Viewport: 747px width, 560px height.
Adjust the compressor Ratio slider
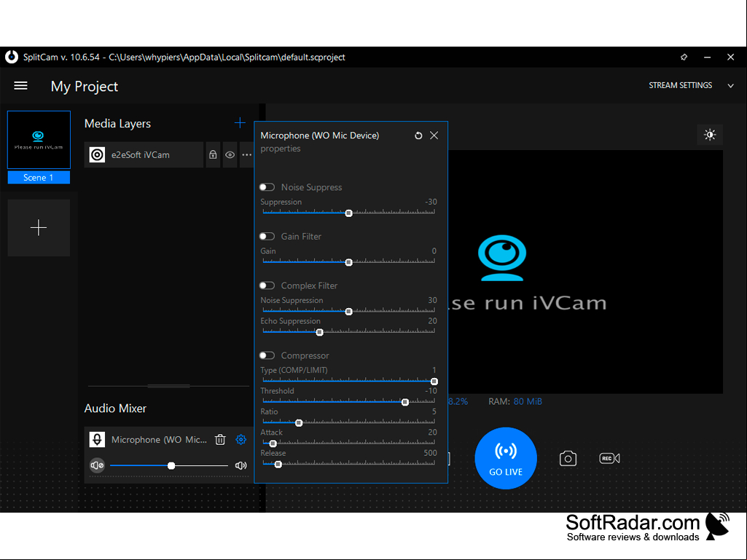[349, 423]
